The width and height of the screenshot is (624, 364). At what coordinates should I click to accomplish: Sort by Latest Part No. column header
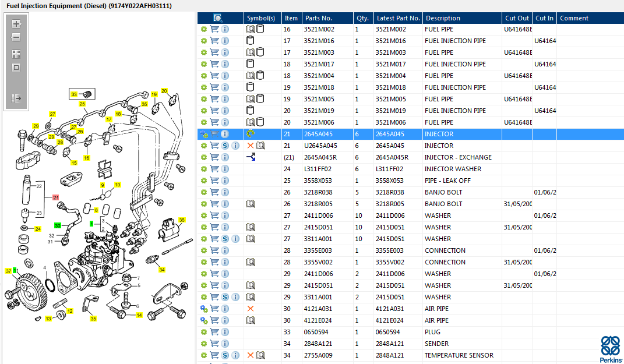point(398,18)
